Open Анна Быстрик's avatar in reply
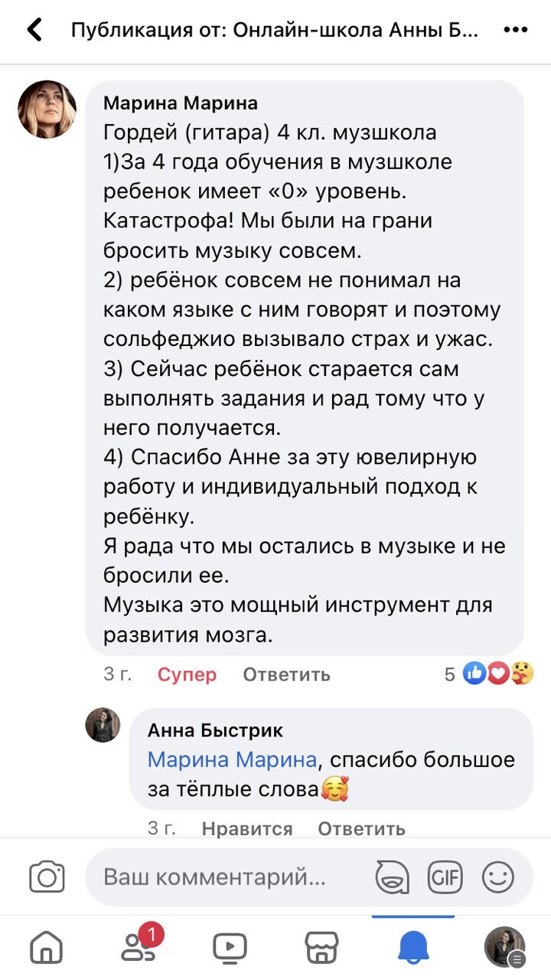This screenshot has width=551, height=980. pos(103,725)
